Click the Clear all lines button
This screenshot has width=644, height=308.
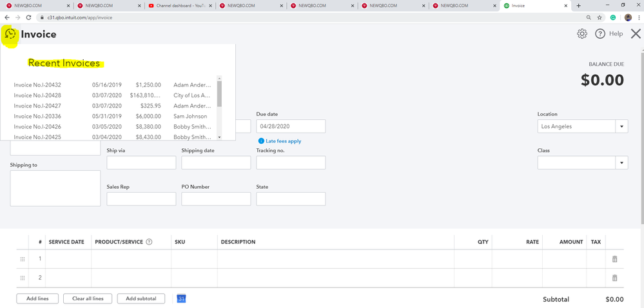click(x=88, y=299)
